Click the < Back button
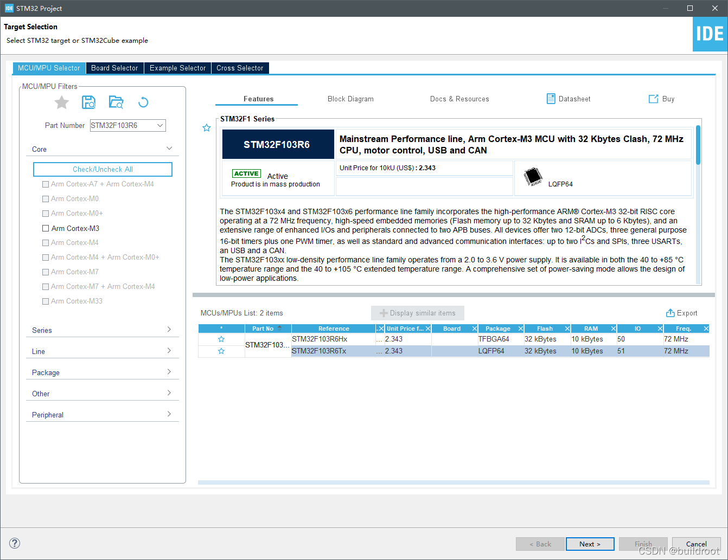The width and height of the screenshot is (728, 560). [540, 544]
